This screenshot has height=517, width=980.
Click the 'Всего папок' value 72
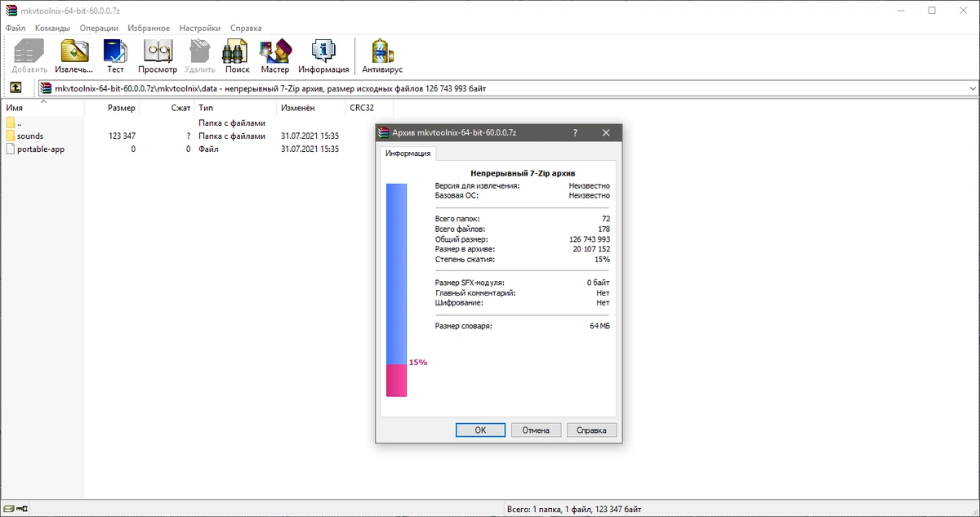[x=606, y=220]
